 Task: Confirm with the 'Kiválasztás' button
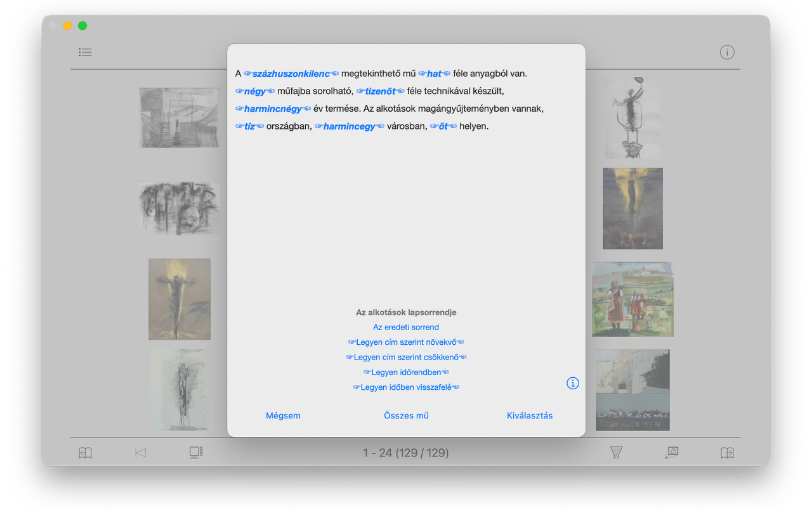pyautogui.click(x=530, y=416)
